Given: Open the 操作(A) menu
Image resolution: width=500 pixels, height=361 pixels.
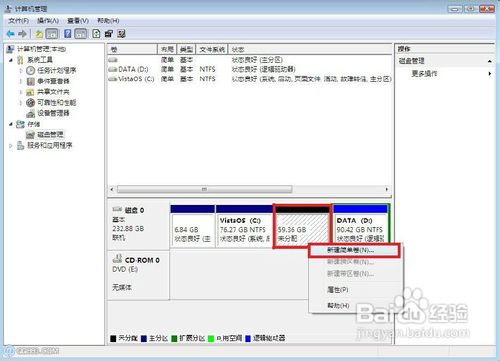Looking at the screenshot, I should click(48, 21).
